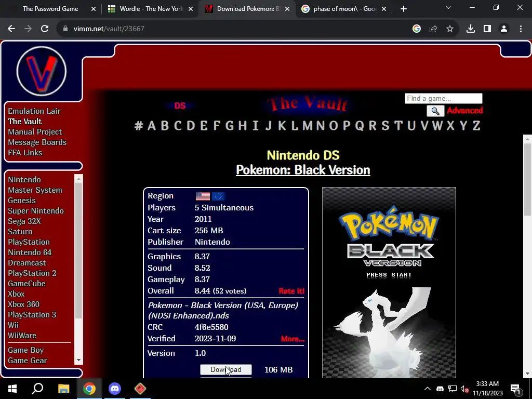Click the Rate it! link
The image size is (532, 399).
(x=291, y=291)
